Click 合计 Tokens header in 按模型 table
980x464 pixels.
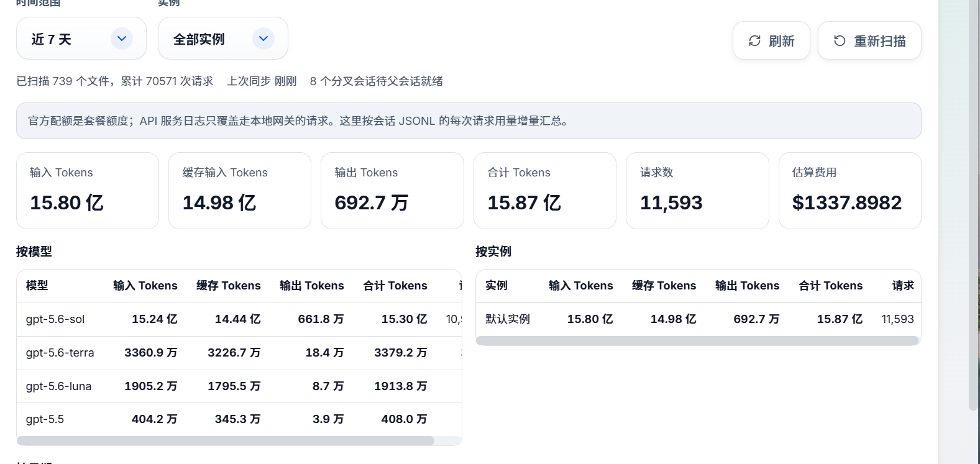[395, 286]
